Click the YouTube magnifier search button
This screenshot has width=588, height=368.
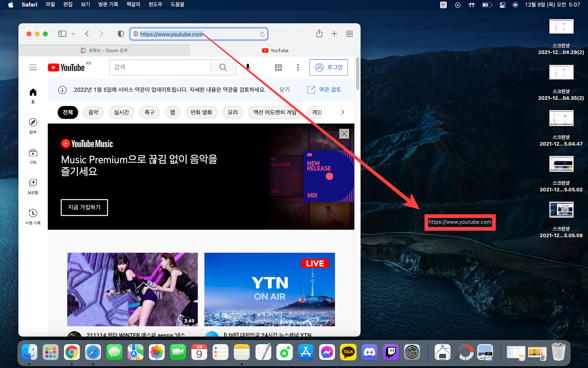pos(223,67)
